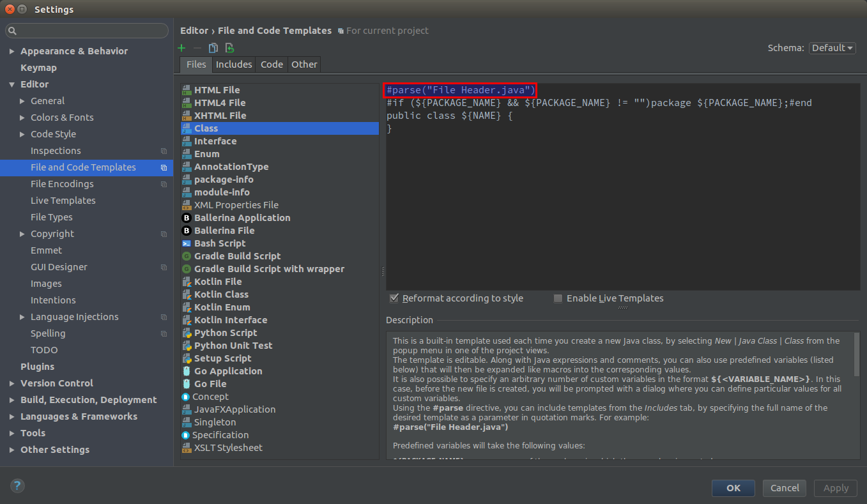The height and width of the screenshot is (504, 867).
Task: Click the minus Remove Template icon
Action: pyautogui.click(x=197, y=48)
